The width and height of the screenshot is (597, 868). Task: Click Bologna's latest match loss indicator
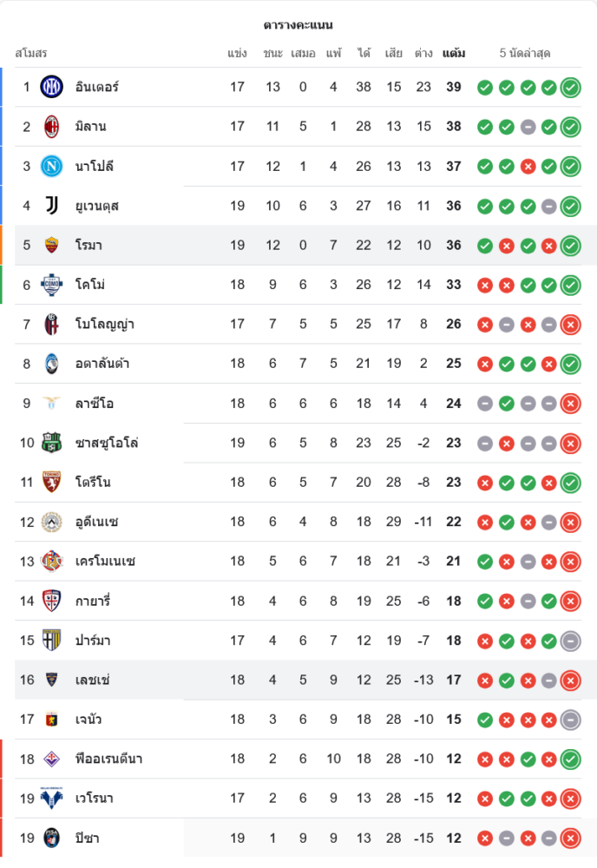coord(570,325)
